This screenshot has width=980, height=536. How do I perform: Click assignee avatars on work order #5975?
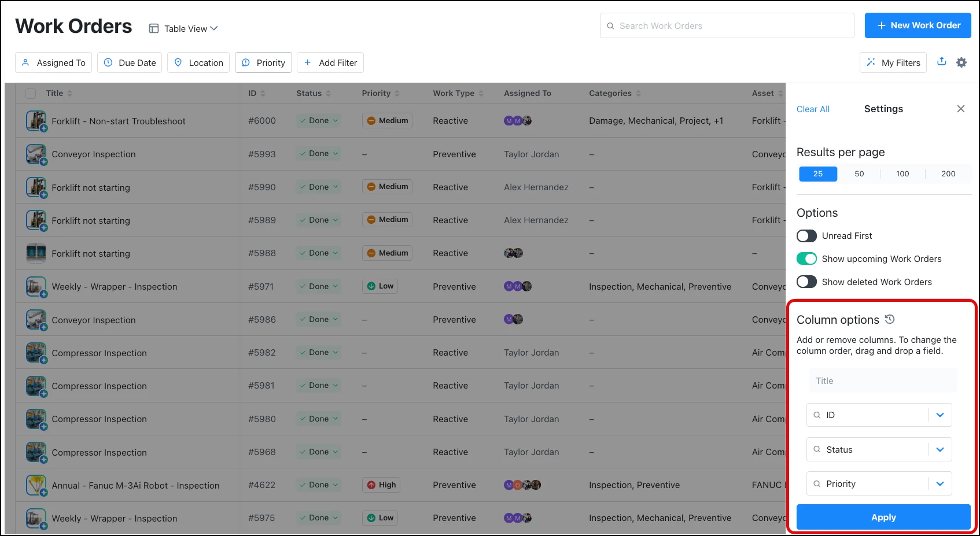(518, 518)
